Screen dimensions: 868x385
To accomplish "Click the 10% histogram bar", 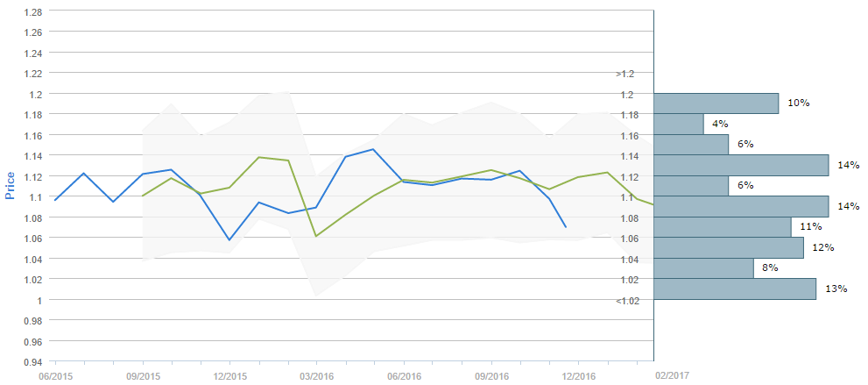I will point(716,103).
